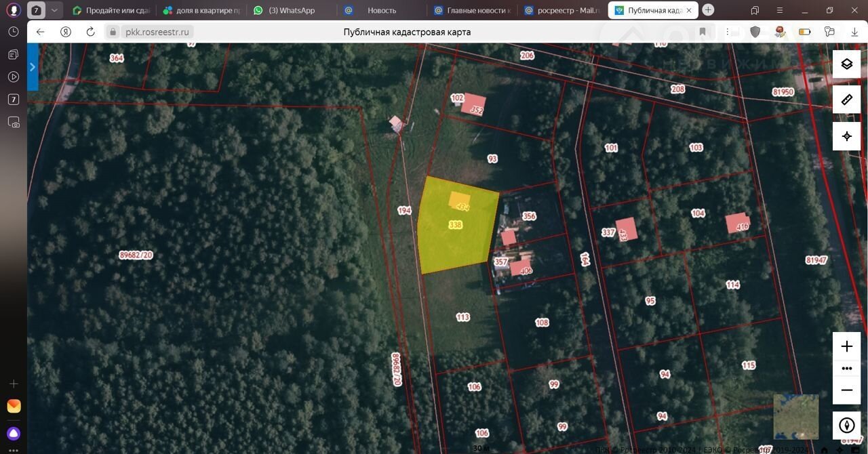The width and height of the screenshot is (868, 454).
Task: Toggle battery power saving mode icon
Action: click(805, 32)
